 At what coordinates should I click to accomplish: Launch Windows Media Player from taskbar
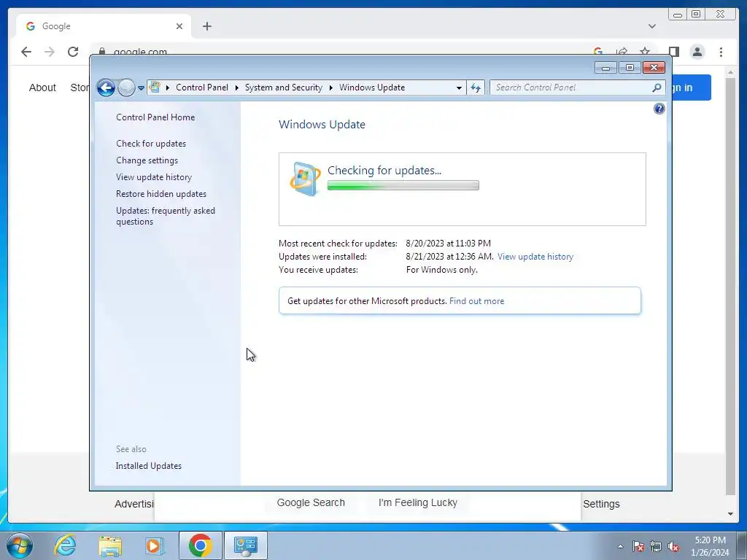click(x=155, y=545)
